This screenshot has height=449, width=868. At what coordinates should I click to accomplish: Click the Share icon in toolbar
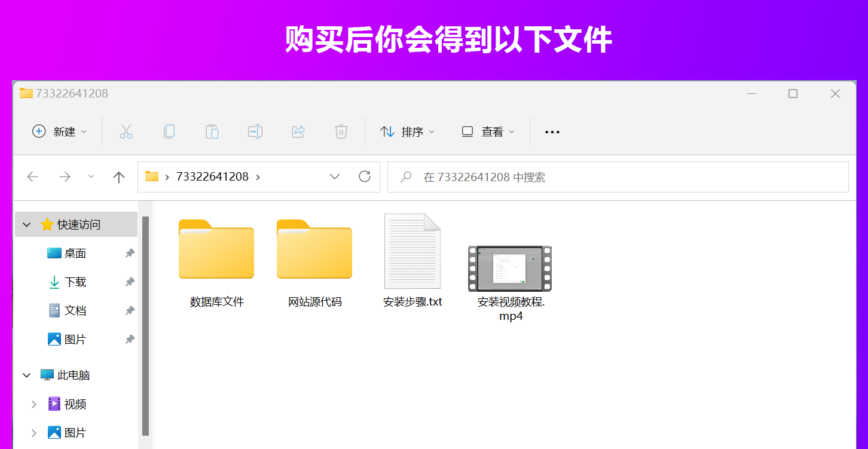pos(298,132)
